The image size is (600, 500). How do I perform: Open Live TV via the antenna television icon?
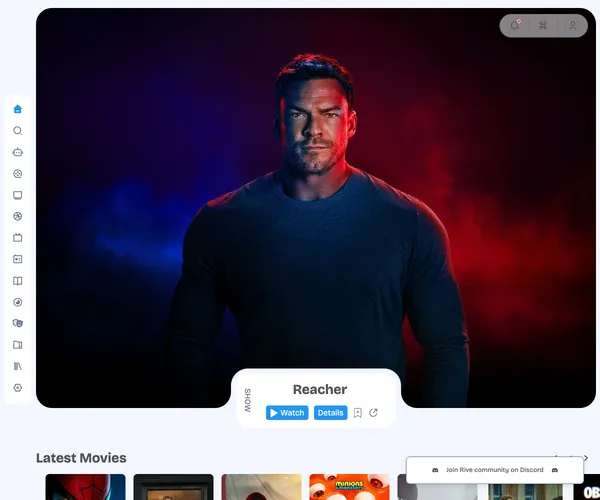(x=18, y=238)
